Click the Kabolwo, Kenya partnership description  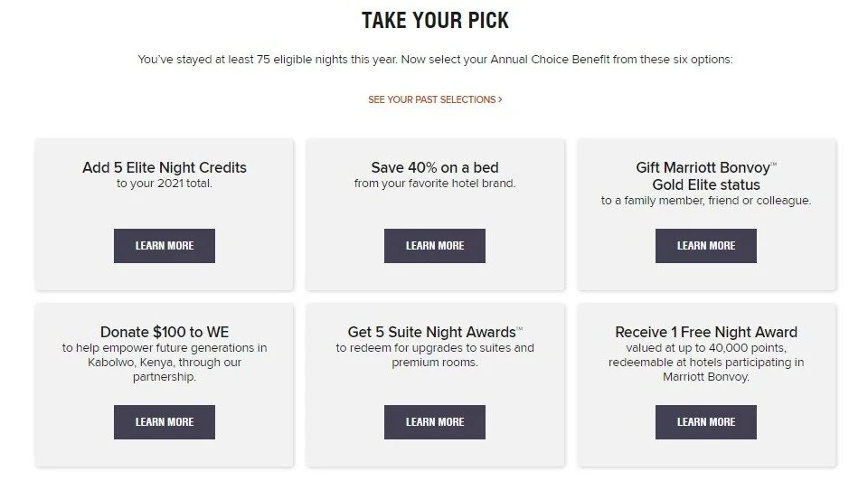(x=164, y=363)
